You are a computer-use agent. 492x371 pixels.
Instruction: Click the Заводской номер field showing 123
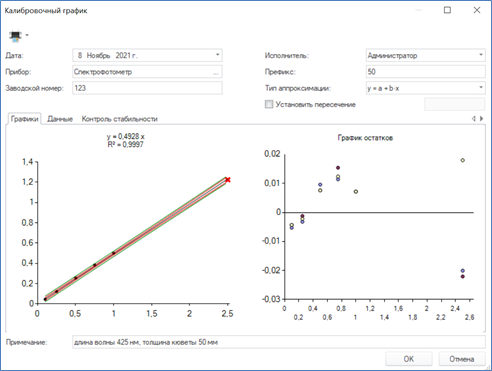[147, 88]
